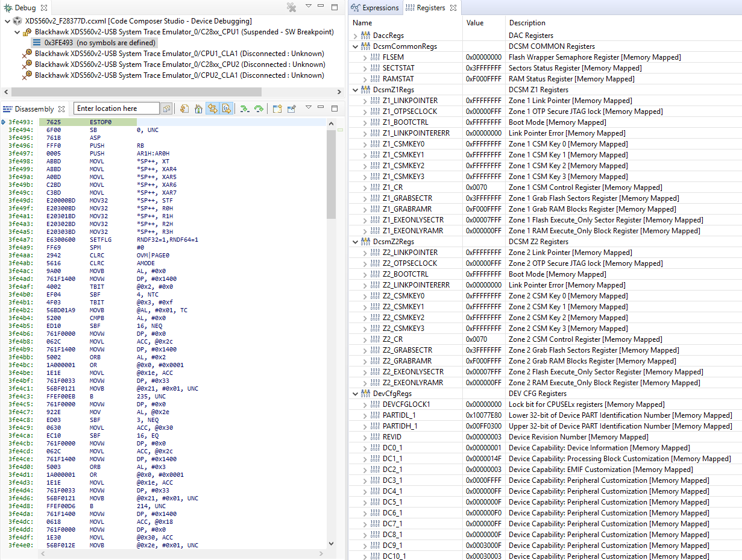Click the disconnected CPU2_CLA1 core icon
The image size is (742, 560).
pyautogui.click(x=27, y=75)
